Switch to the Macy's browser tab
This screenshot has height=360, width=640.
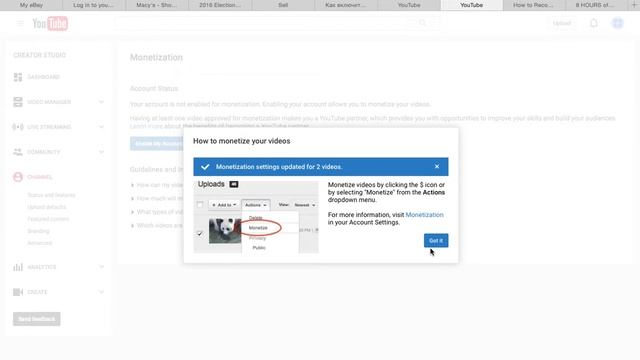coord(157,5)
